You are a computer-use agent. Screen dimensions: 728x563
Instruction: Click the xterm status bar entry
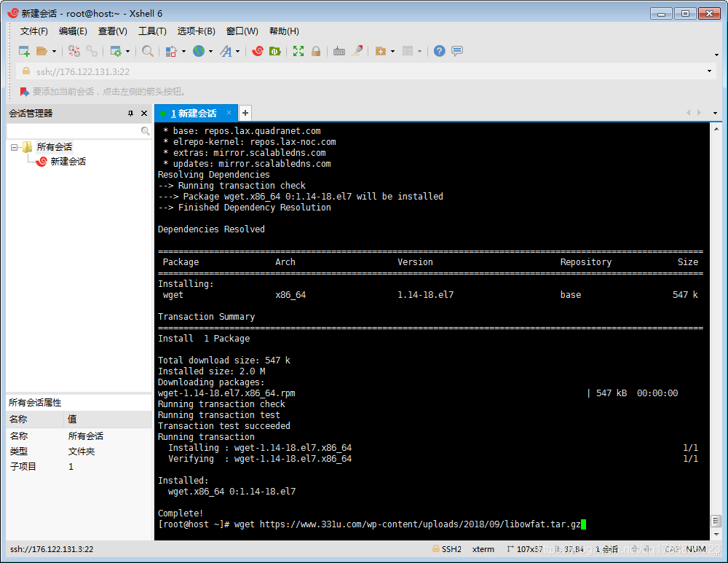483,549
